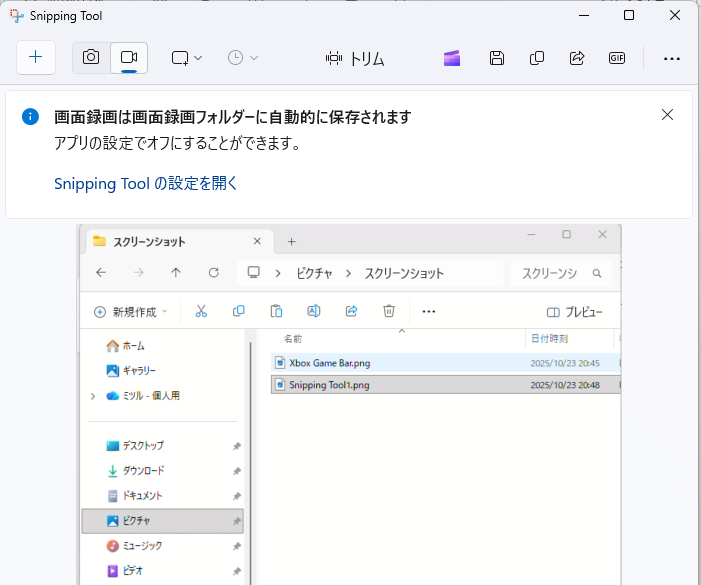Add a new Explorer tab
This screenshot has height=585, width=701.
coord(291,242)
